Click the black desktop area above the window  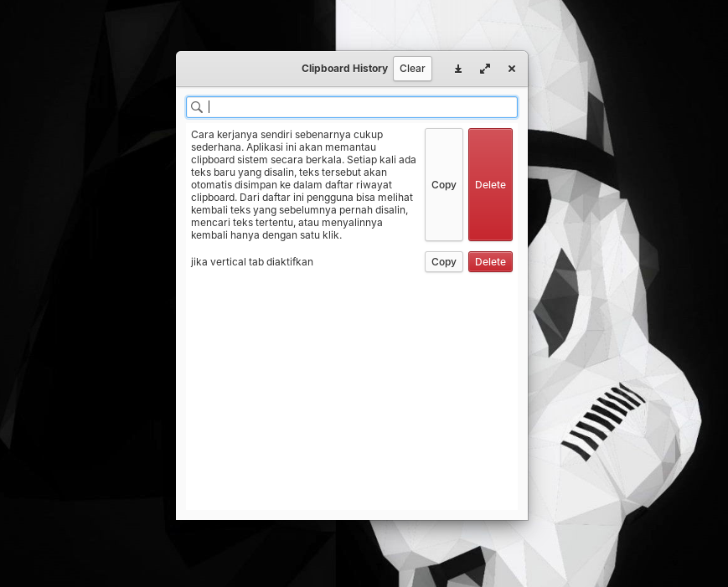(251, 23)
